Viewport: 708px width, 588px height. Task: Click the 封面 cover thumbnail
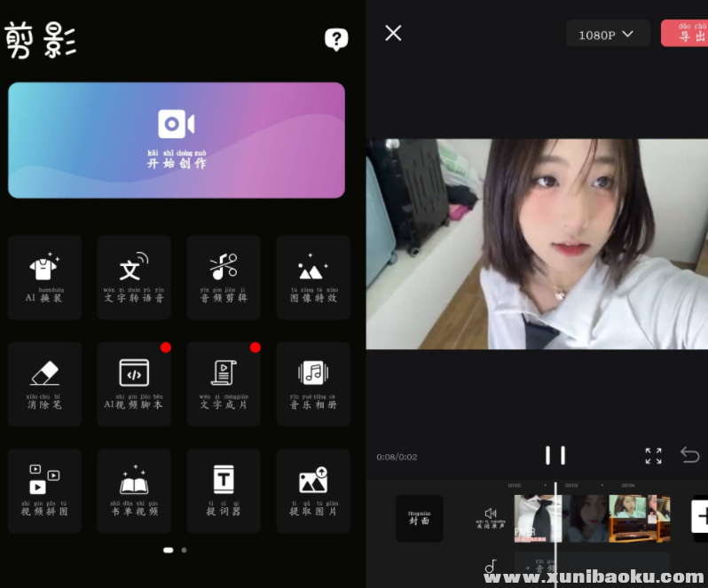(419, 518)
